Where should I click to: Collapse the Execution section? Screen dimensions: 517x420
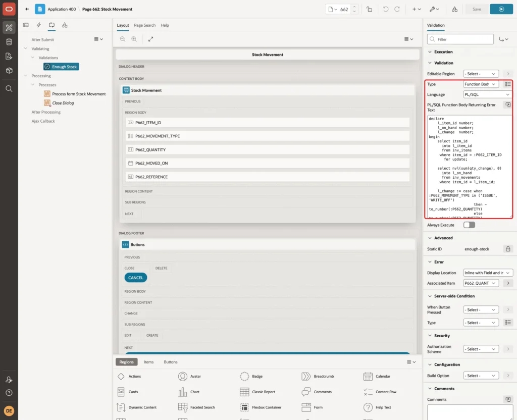click(430, 52)
